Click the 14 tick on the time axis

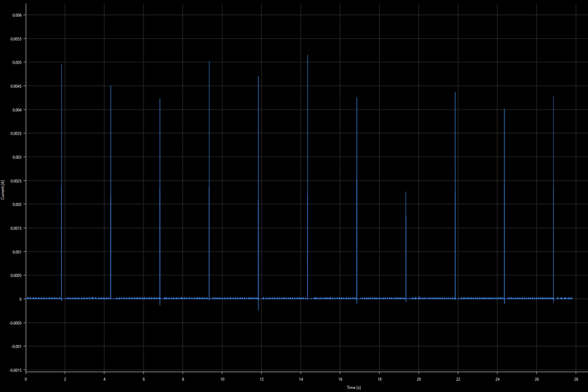pos(301,379)
